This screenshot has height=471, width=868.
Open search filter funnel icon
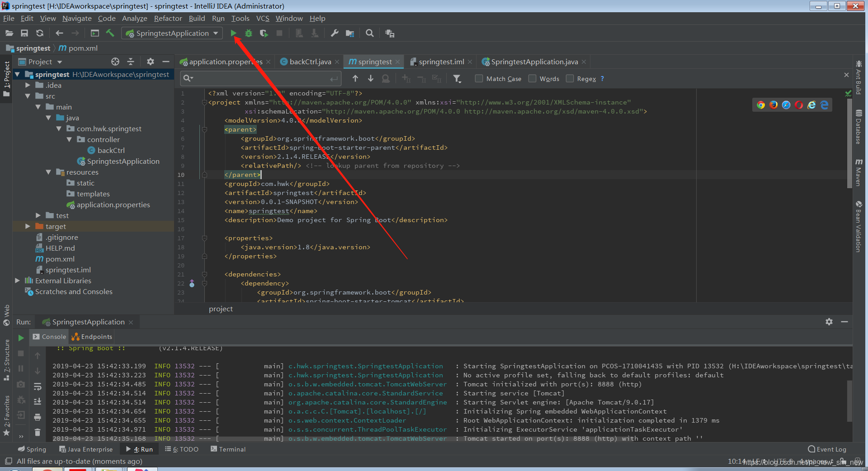point(457,79)
